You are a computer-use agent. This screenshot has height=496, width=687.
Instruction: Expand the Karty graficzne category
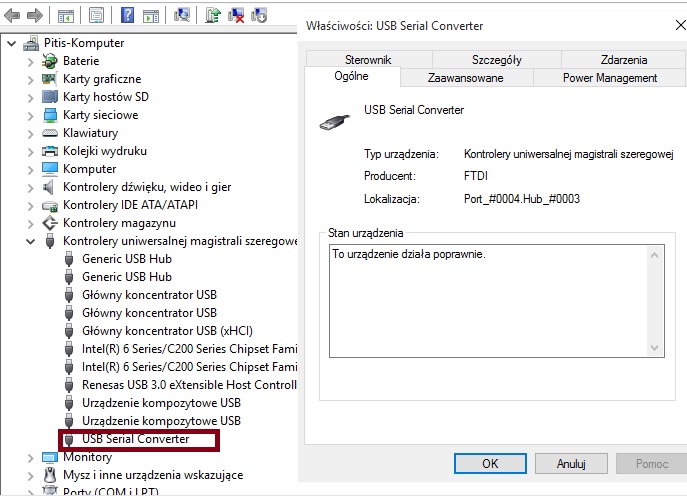pos(30,79)
